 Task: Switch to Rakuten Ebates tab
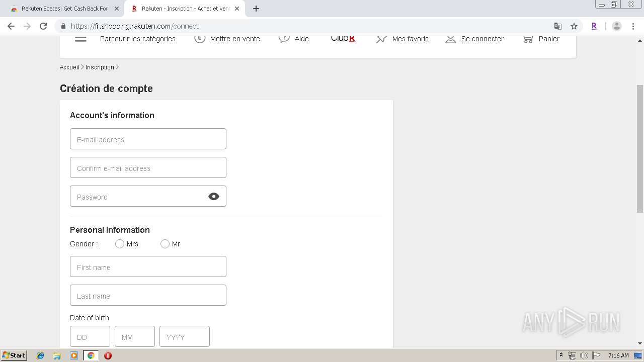[x=63, y=9]
